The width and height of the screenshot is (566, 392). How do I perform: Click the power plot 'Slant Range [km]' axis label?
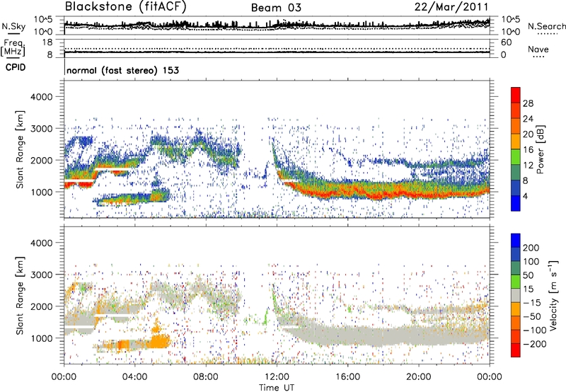(20, 149)
